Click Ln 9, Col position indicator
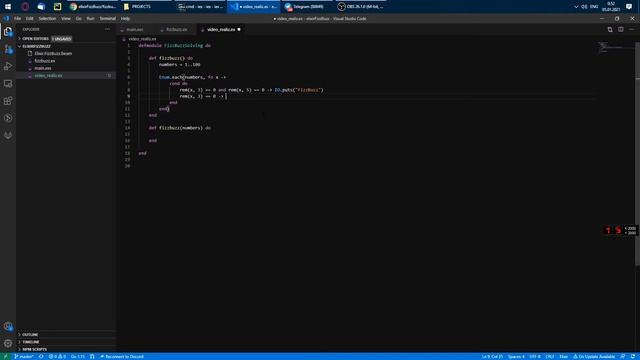640x360 pixels. click(492, 356)
